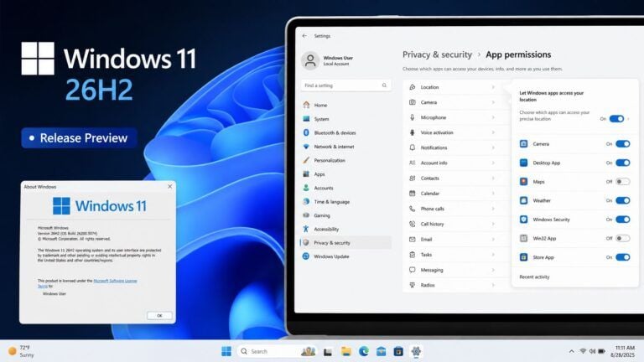Expand the Email row chevron
The width and height of the screenshot is (644, 362).
(x=493, y=240)
